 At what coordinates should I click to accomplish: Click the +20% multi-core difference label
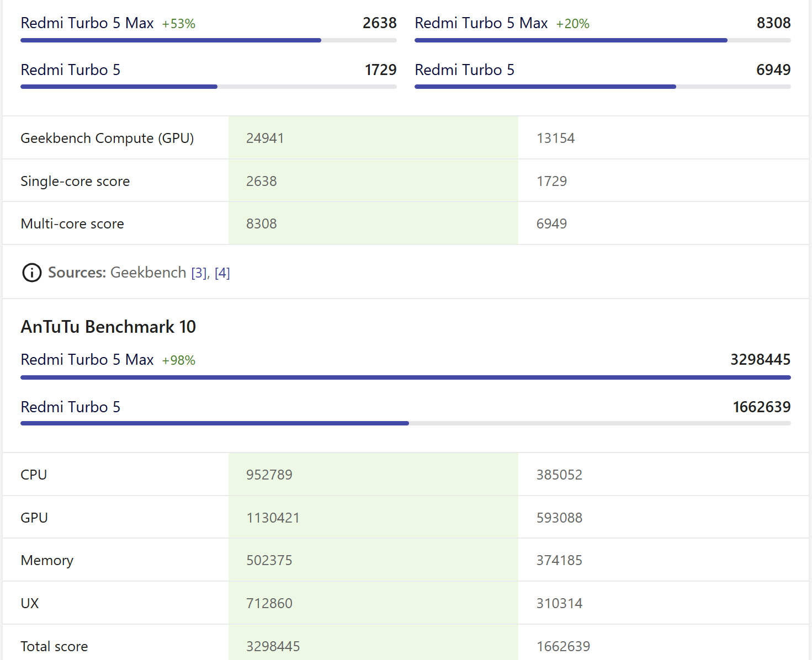coord(573,24)
